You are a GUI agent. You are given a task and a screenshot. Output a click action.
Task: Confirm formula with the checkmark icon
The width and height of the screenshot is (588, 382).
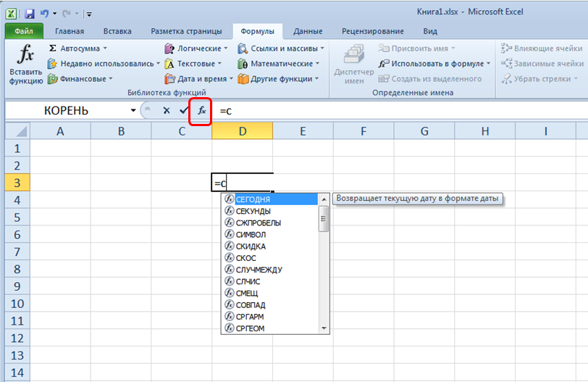184,111
